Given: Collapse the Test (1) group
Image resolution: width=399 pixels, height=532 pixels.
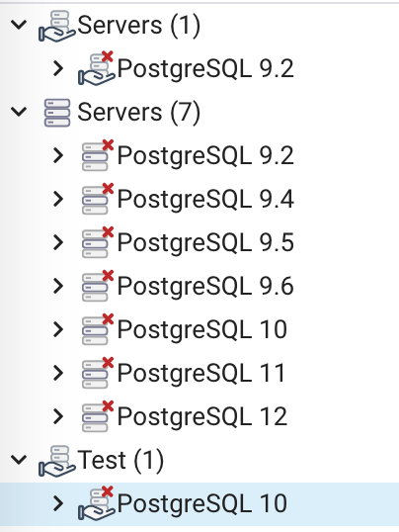Looking at the screenshot, I should 19,460.
